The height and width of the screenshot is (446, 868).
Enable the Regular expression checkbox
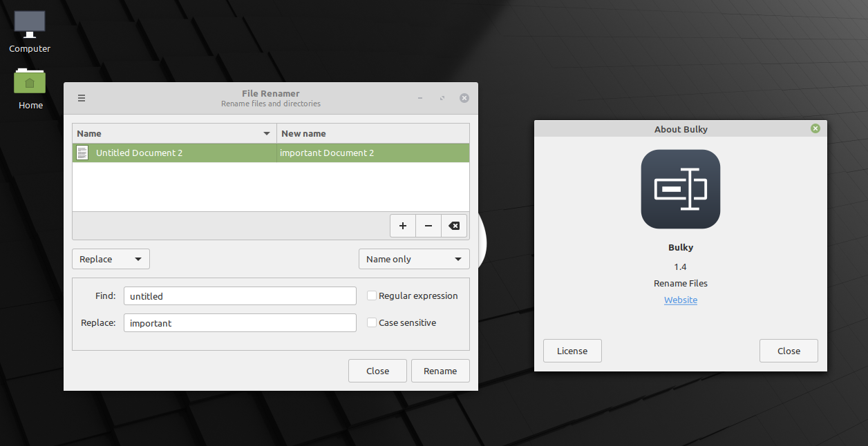372,295
